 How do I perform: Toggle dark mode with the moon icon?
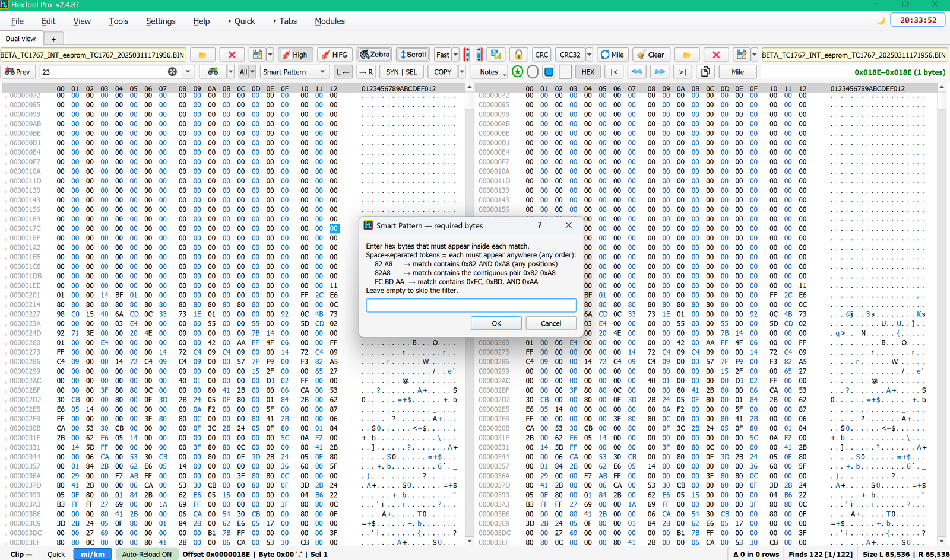881,20
